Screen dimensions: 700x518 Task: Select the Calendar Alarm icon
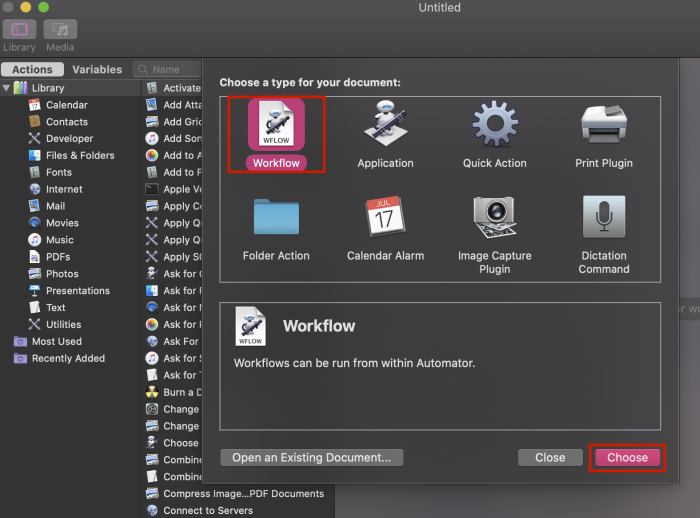pos(385,217)
